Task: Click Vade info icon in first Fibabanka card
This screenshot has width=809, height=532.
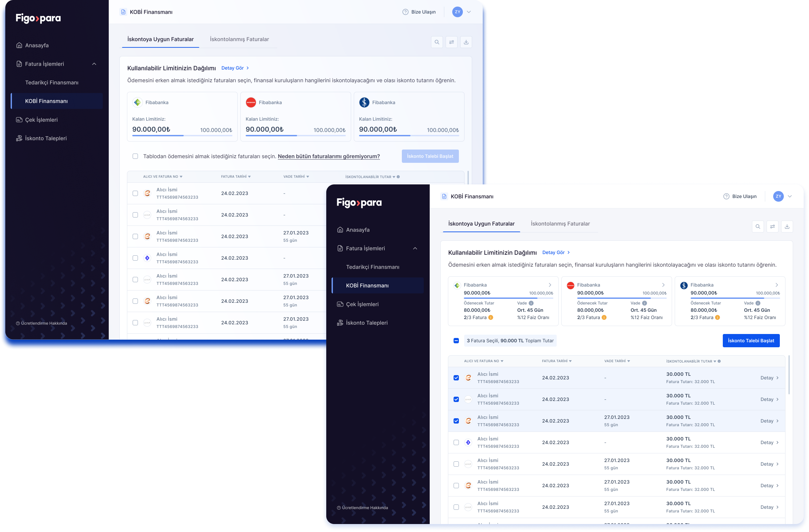Action: pyautogui.click(x=531, y=303)
